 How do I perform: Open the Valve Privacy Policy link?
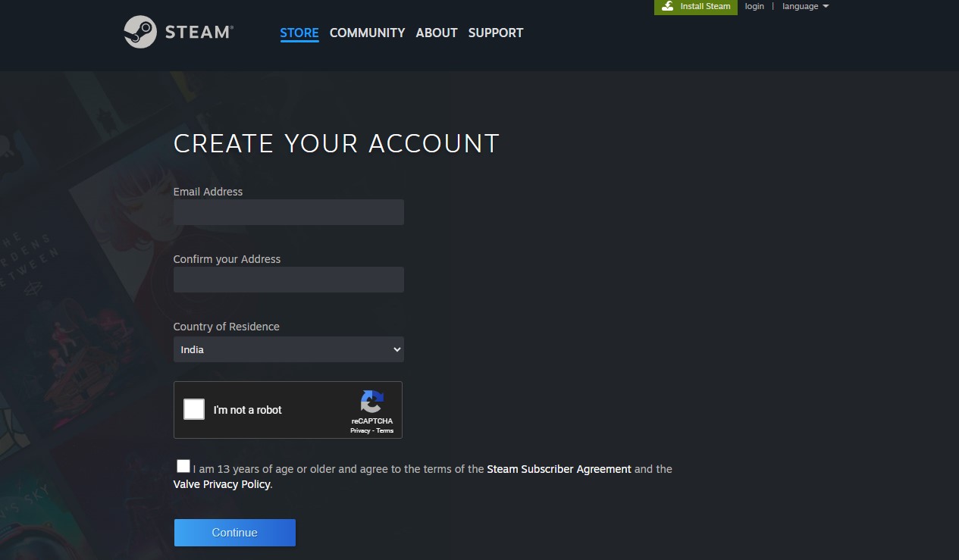(221, 484)
